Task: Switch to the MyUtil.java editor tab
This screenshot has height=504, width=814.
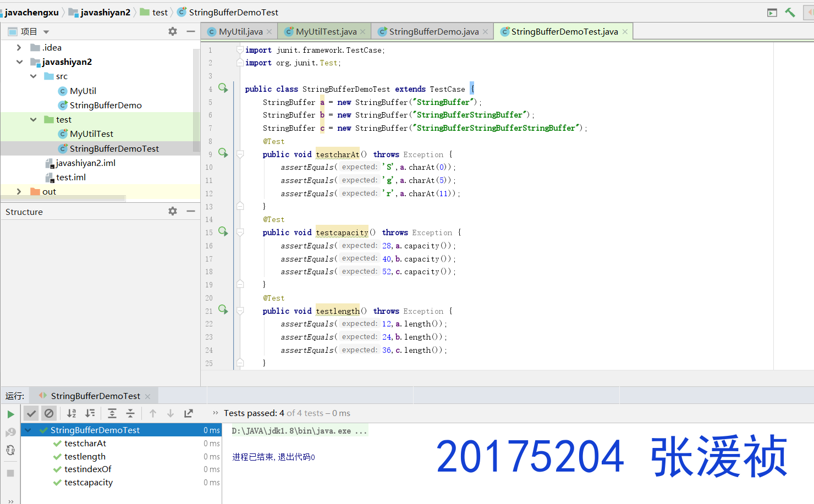Action: point(240,32)
